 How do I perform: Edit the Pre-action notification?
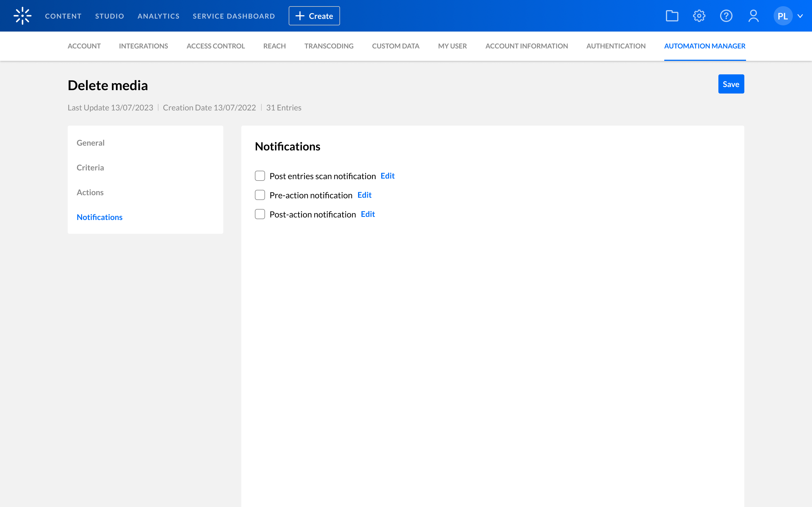click(364, 195)
